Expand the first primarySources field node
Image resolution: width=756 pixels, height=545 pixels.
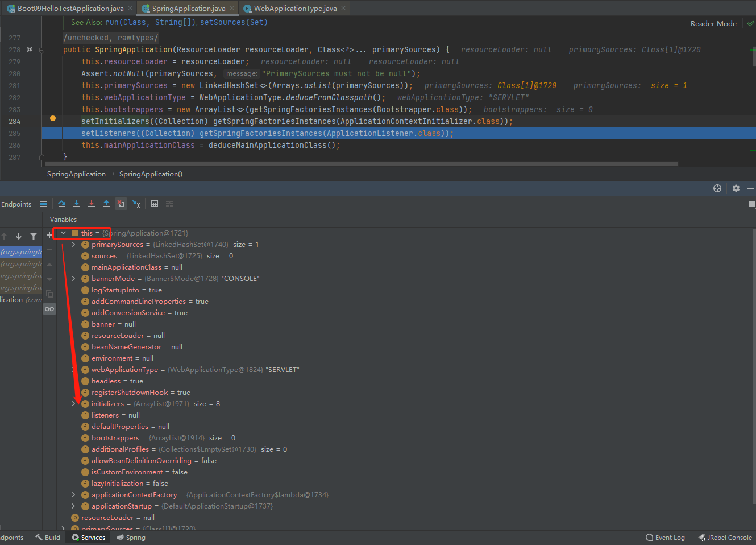pos(73,244)
